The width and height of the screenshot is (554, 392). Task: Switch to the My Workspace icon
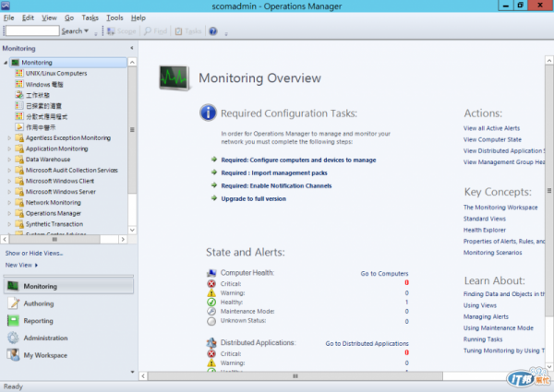[x=13, y=355]
